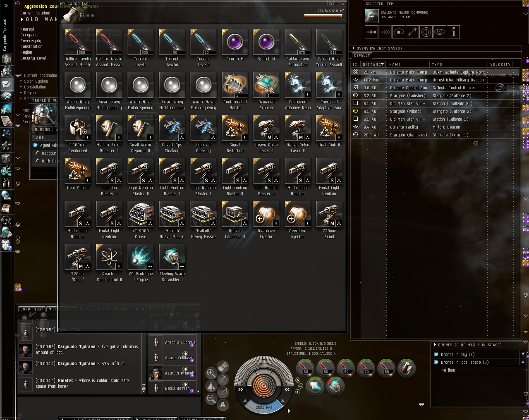Select the Unrestricted Military Beacon row

point(435,80)
